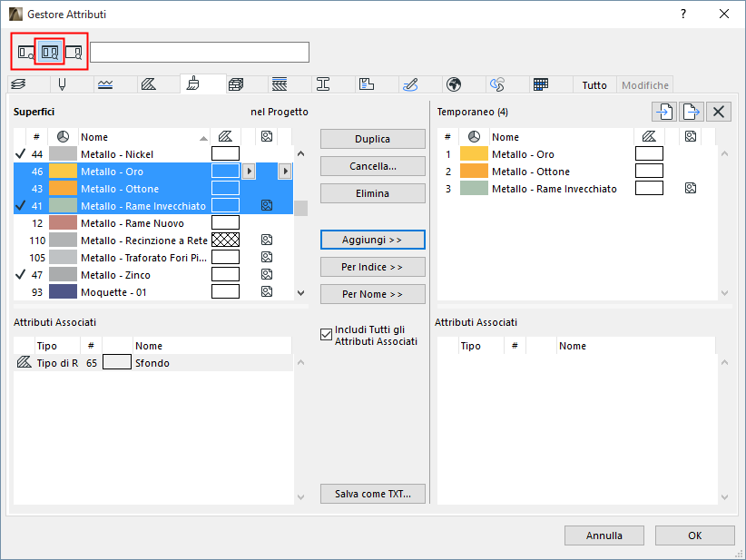Select Metallo - Rame Nuovo row
The image size is (746, 560).
click(153, 223)
